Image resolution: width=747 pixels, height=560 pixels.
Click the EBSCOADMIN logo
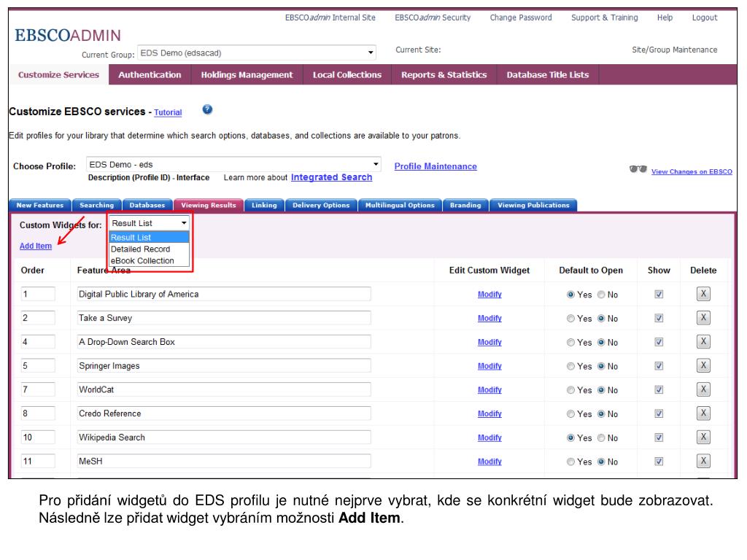pos(68,35)
